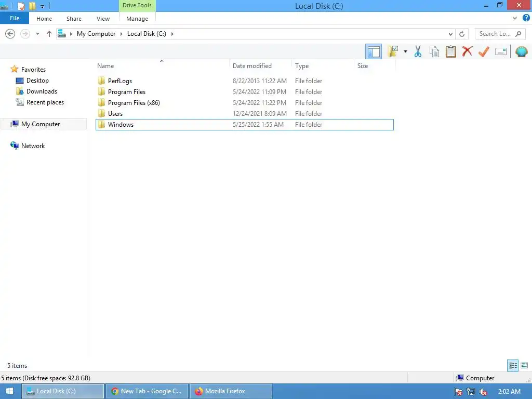This screenshot has width=532, height=399.
Task: Click the New folder icon in the title bar
Action: 32,6
